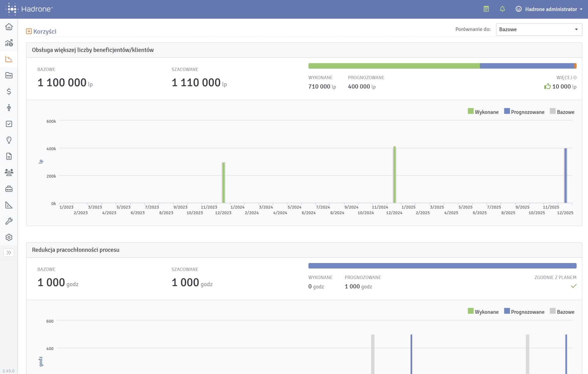
Task: Click the green checkmark under Zgodnie z planem
Action: (574, 286)
